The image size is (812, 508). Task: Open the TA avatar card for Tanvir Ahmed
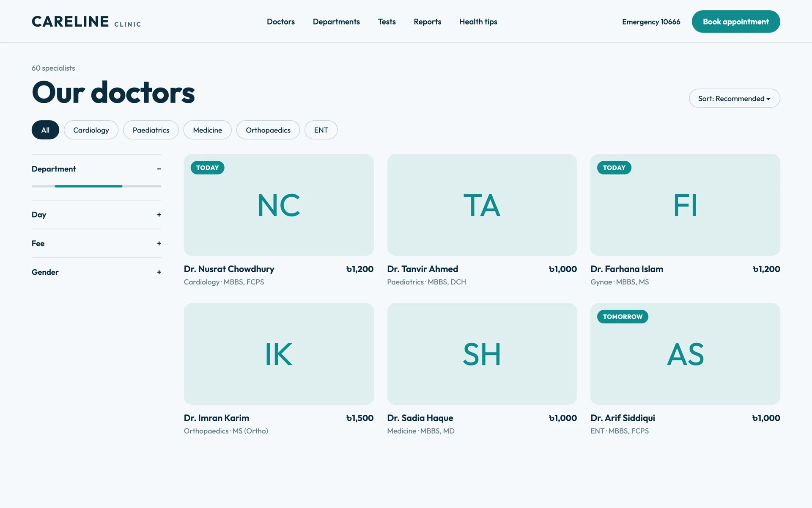pyautogui.click(x=482, y=205)
